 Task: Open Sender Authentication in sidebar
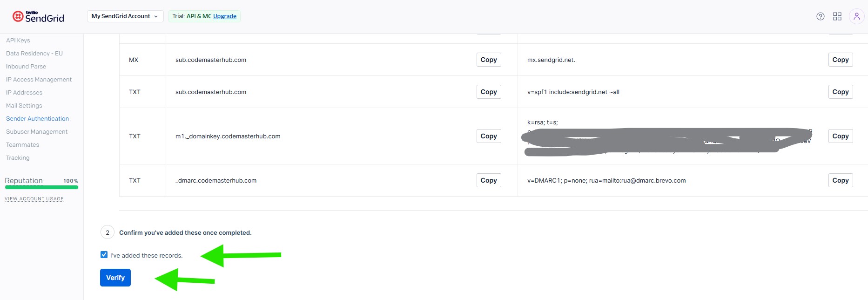click(x=37, y=119)
